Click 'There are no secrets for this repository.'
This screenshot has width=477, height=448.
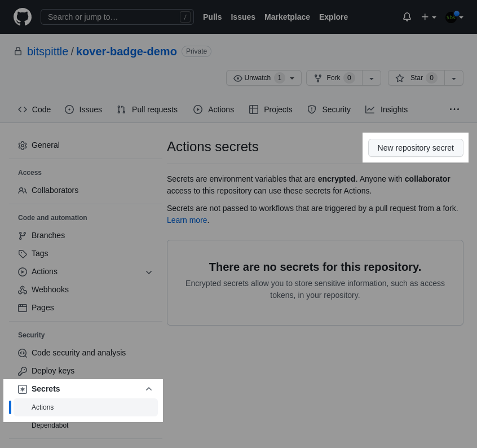(x=315, y=267)
